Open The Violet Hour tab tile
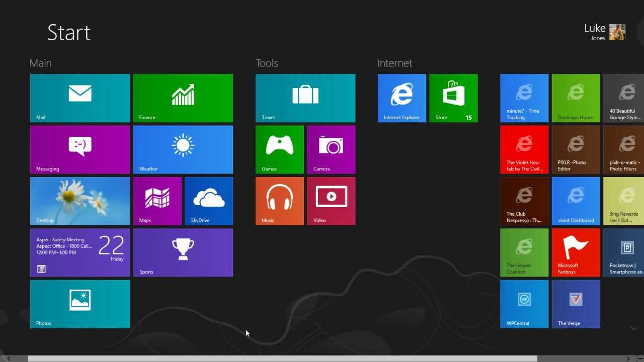The width and height of the screenshot is (644, 362). 524,149
